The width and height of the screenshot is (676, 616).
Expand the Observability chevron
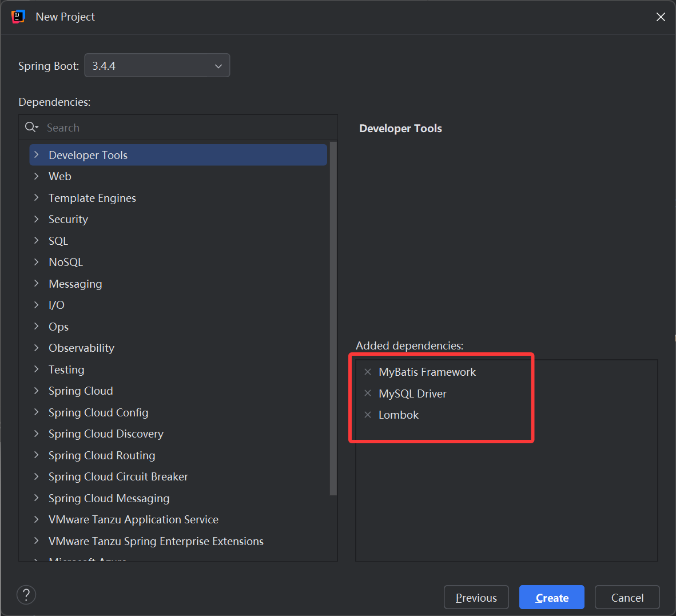click(x=37, y=348)
